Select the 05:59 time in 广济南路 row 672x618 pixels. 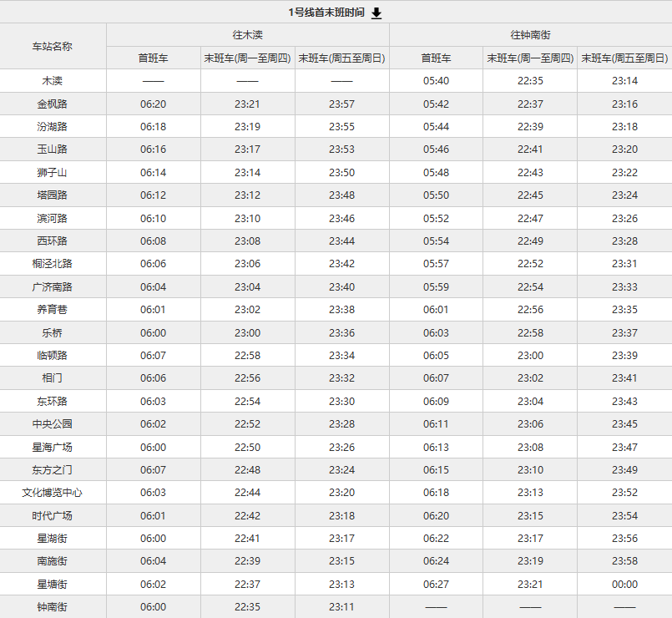(x=436, y=287)
